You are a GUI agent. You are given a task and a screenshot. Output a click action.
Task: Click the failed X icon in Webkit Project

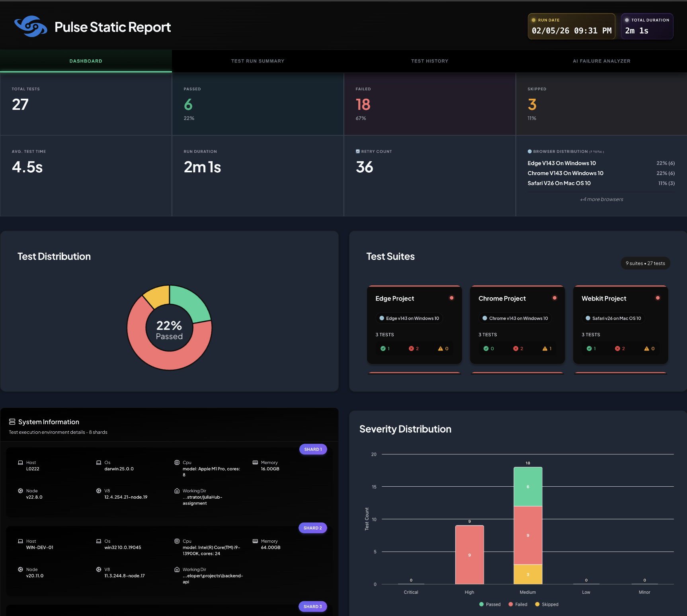click(617, 349)
